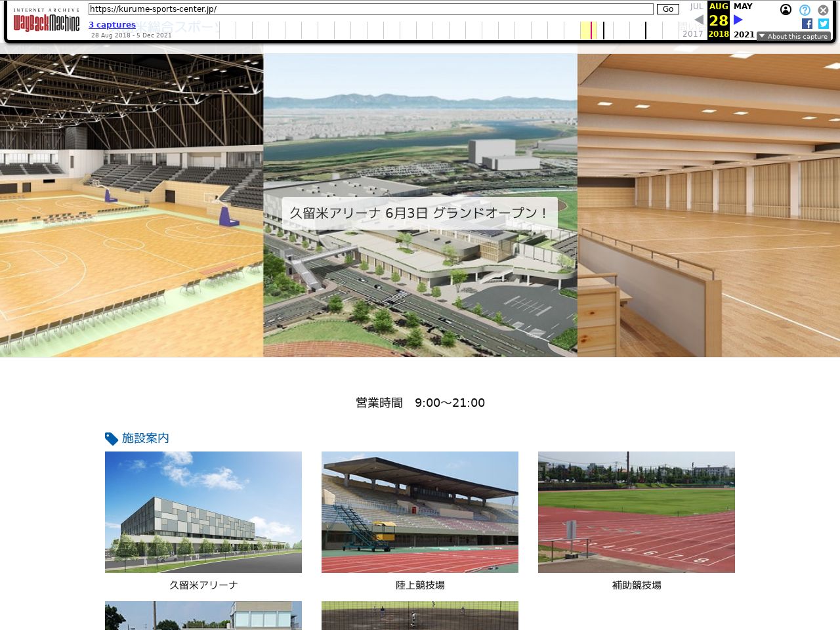Click the previous capture gray arrow
Viewport: 840px width, 630px height.
click(x=698, y=20)
